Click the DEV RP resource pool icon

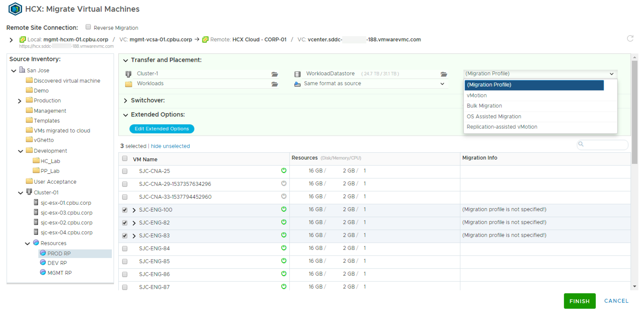[x=43, y=262]
